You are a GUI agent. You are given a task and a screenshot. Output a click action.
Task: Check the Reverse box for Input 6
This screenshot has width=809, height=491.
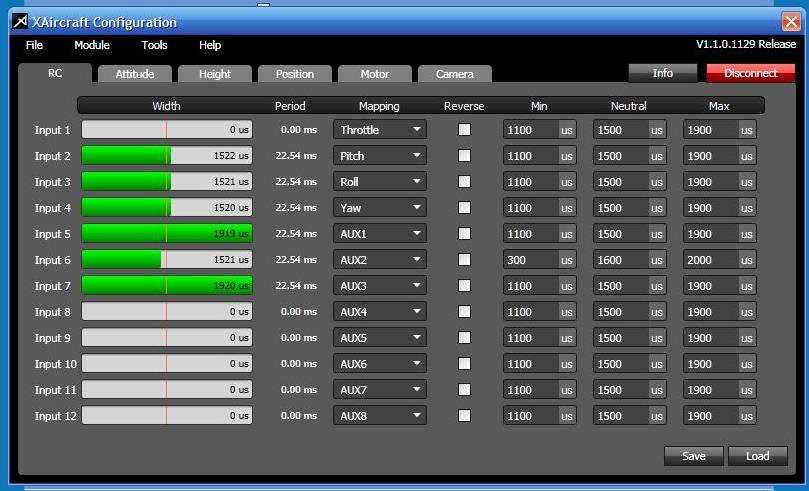tap(464, 260)
